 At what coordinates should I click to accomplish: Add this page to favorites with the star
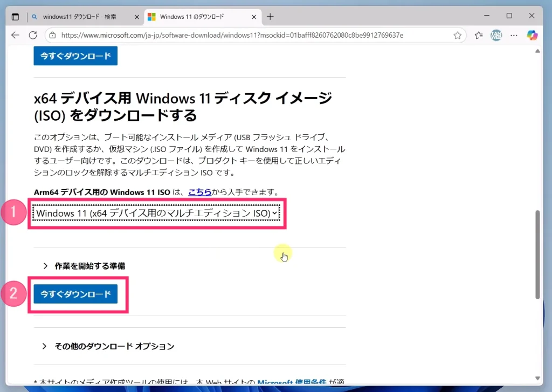pos(457,36)
